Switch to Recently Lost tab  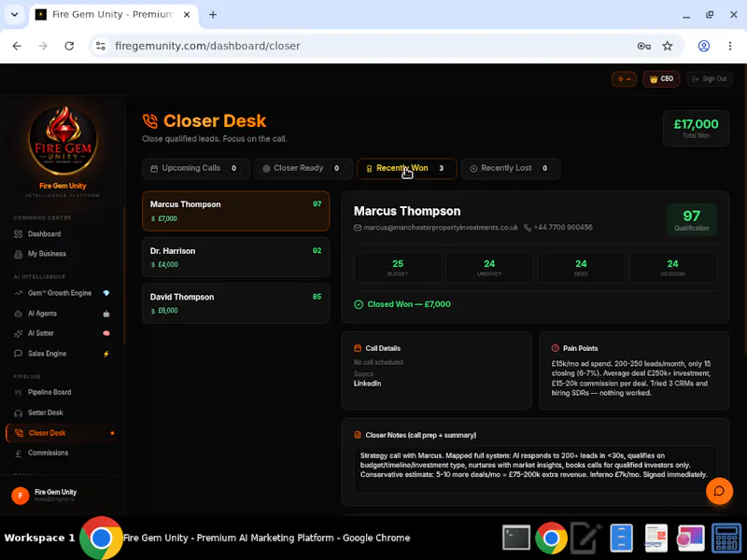coord(511,169)
